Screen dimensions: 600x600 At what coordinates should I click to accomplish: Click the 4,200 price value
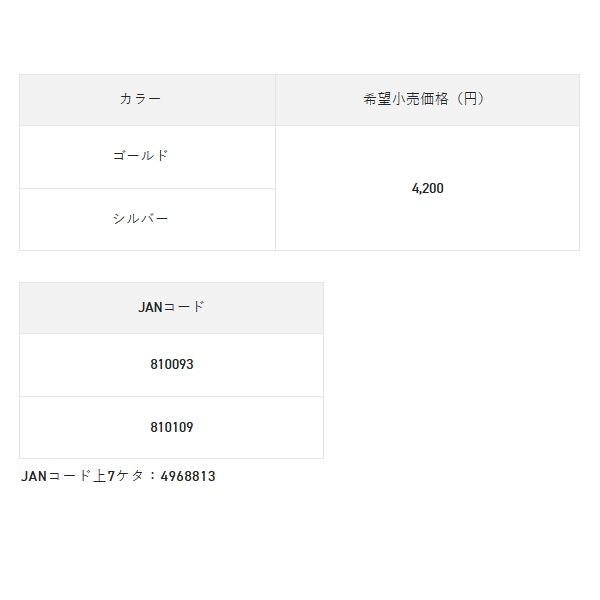[427, 188]
